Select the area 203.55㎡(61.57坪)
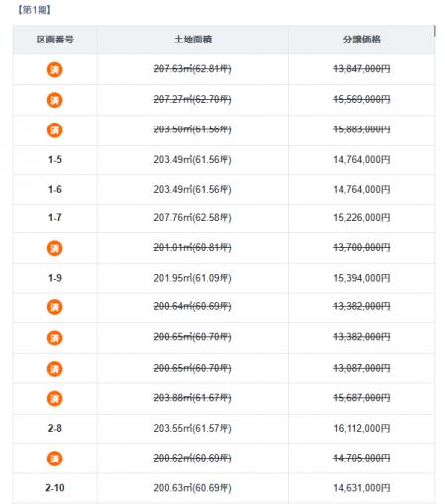This screenshot has height=504, width=445. pyautogui.click(x=193, y=428)
